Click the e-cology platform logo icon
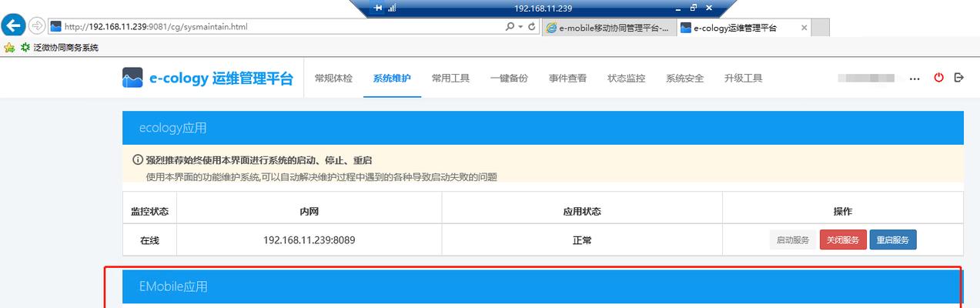This screenshot has width=980, height=308. click(x=132, y=78)
